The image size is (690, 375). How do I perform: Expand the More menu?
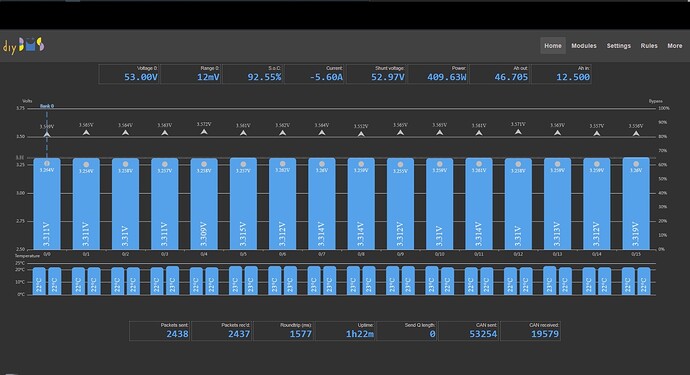click(x=675, y=46)
